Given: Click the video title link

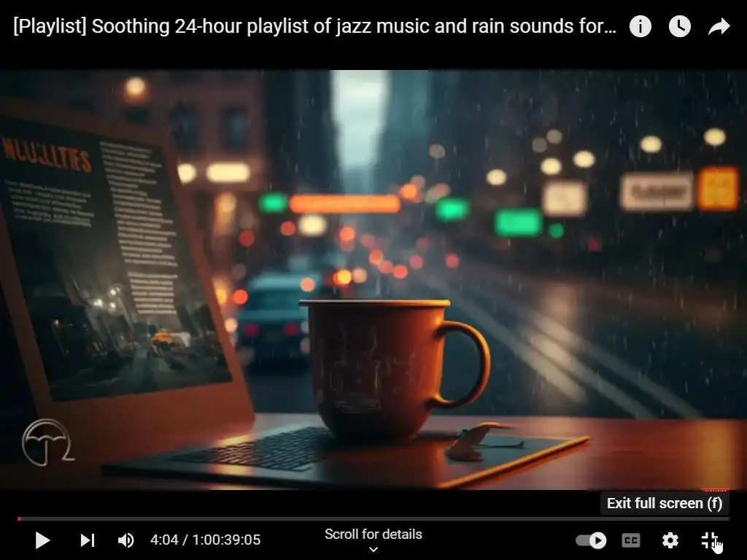Looking at the screenshot, I should click(314, 26).
